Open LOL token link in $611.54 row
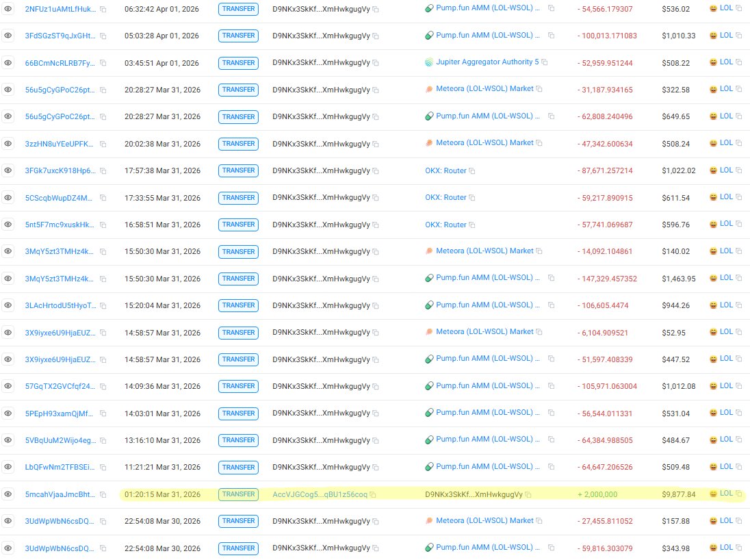This screenshot has width=750, height=560. [726, 196]
